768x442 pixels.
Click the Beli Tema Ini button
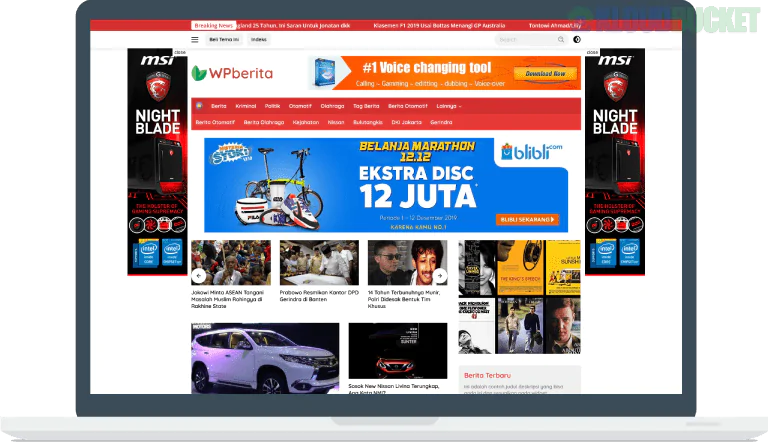click(x=224, y=40)
